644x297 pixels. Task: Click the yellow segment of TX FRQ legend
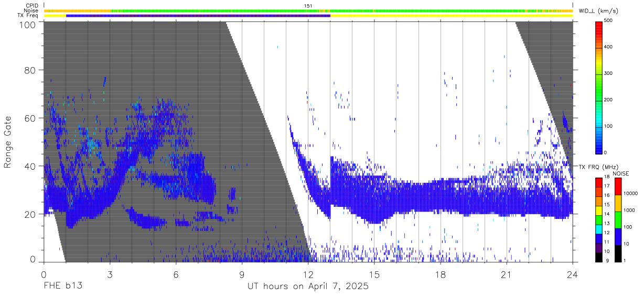point(599,210)
